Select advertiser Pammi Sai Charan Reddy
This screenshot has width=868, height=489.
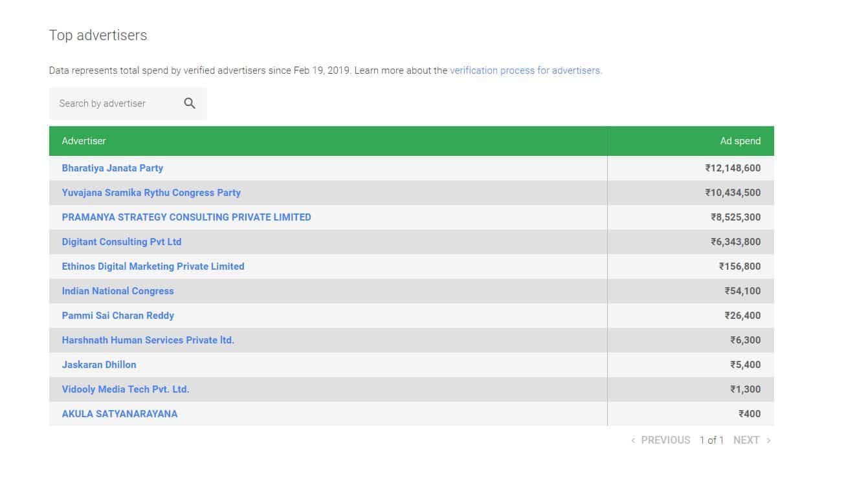pos(118,316)
